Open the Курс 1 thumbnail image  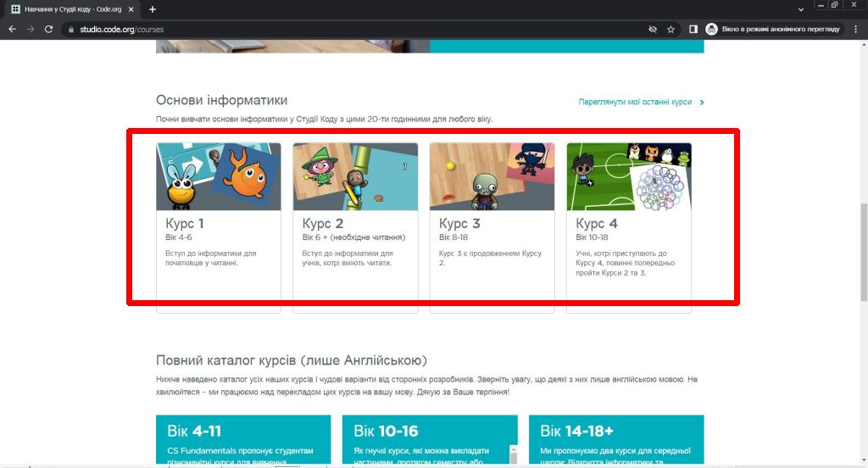coord(219,176)
